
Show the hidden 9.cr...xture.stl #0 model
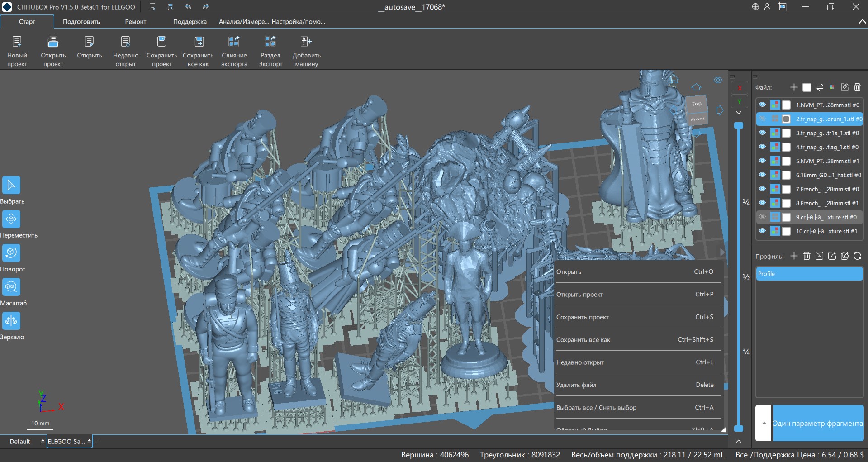click(x=762, y=217)
